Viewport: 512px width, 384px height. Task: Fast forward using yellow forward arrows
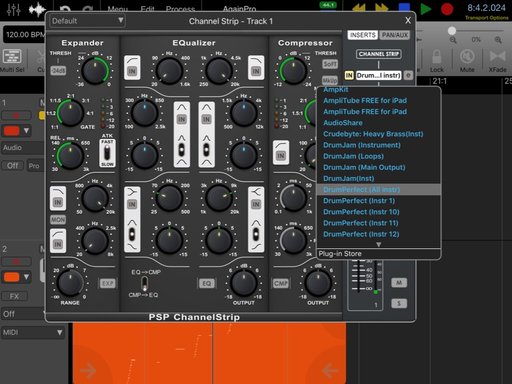pos(381,8)
